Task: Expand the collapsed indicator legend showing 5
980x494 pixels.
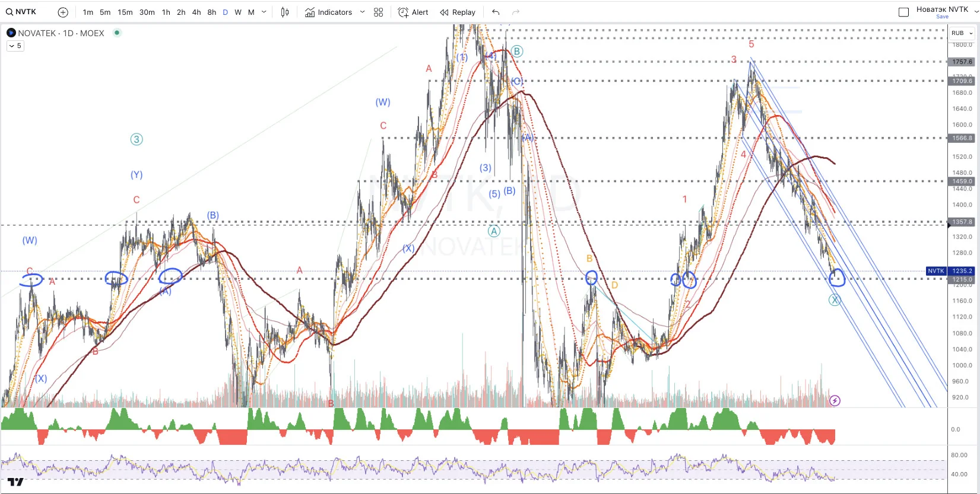Action: pos(15,46)
